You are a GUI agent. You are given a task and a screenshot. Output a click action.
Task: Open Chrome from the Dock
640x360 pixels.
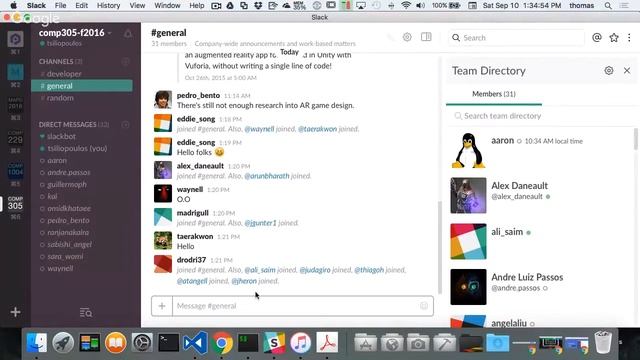[222, 343]
